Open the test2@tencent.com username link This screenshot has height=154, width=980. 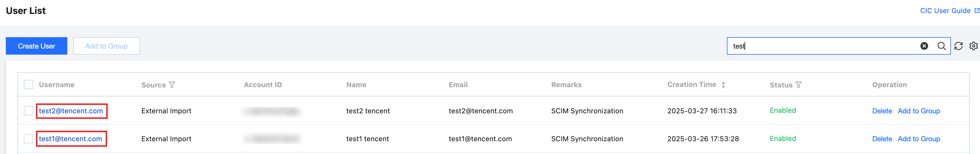pyautogui.click(x=71, y=111)
